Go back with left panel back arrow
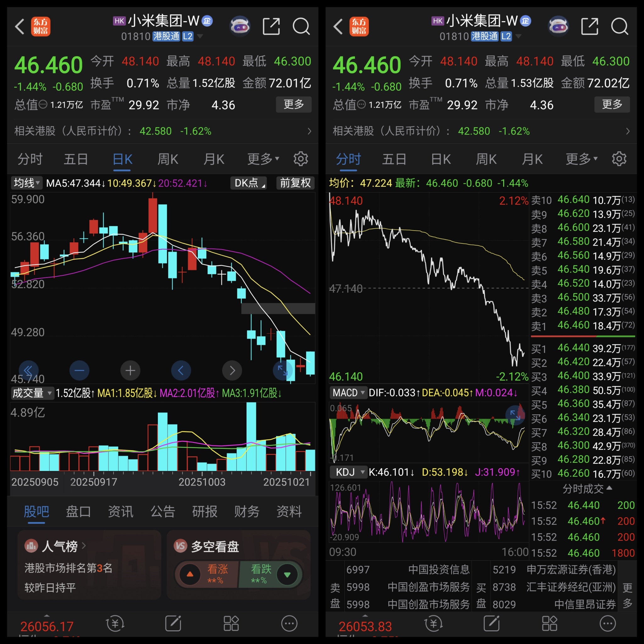This screenshot has height=644, width=644. pos(20,27)
